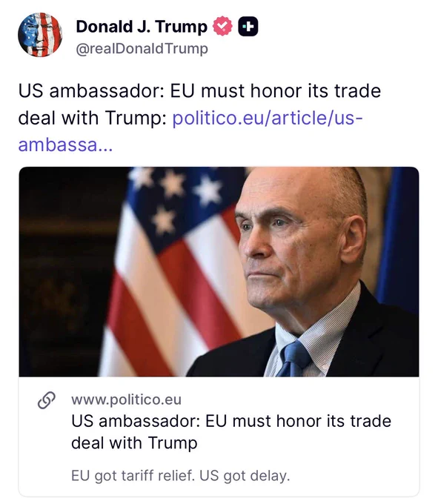The width and height of the screenshot is (438, 504).
Task: Click the truncated 'ambassa...' link text
Action: pyautogui.click(x=65, y=145)
